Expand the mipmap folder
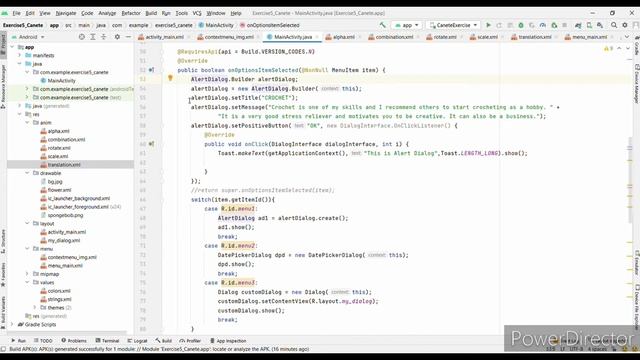The width and height of the screenshot is (640, 360). pos(27,274)
